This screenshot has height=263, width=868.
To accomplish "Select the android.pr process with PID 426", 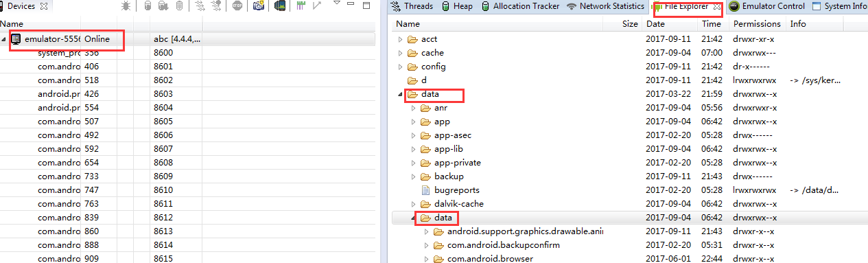I will click(x=187, y=94).
